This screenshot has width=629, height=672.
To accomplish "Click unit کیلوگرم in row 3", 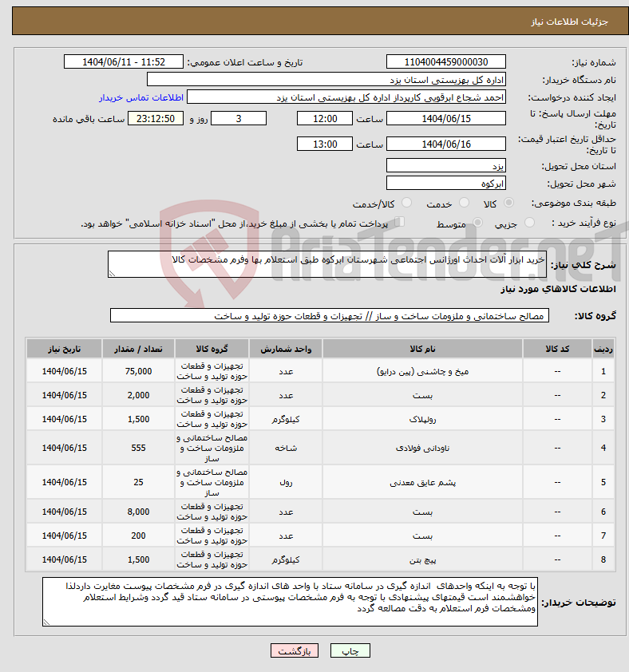I will [x=286, y=419].
